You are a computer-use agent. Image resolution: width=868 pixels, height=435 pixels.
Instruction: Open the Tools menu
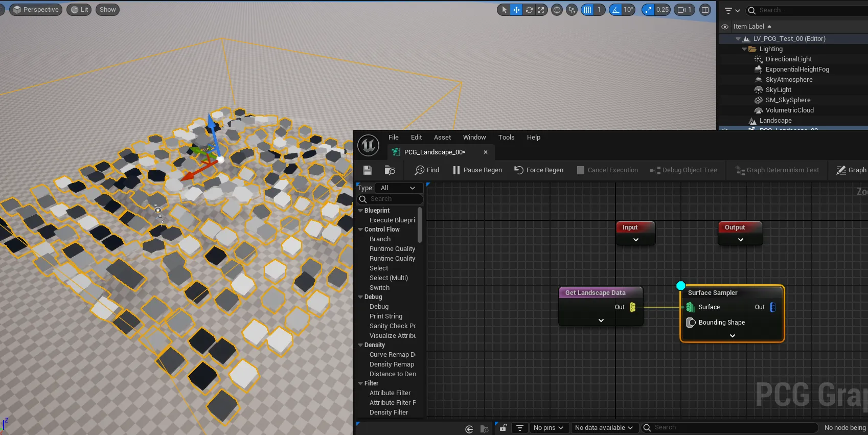point(506,138)
